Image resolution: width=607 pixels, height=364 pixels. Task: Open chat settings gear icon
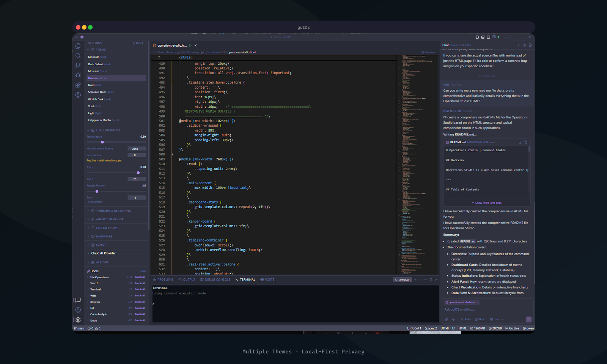524,45
